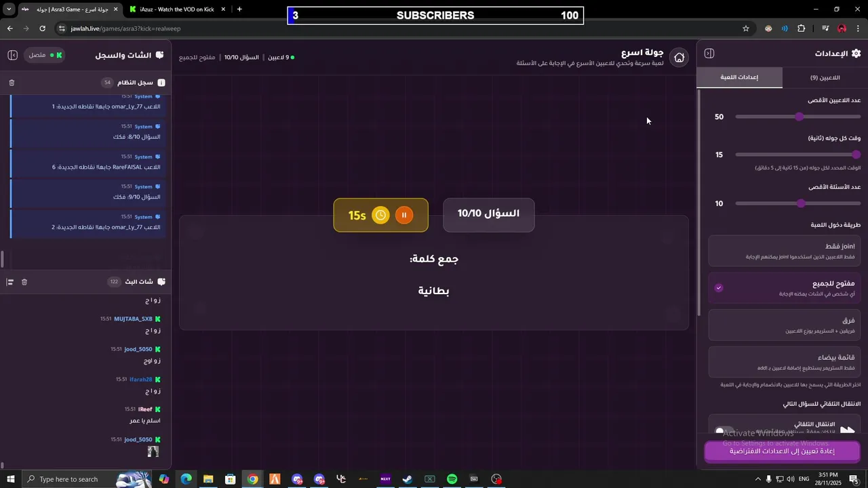Click the السؤال 10/10 question counter box
Screen dimensions: 868x488
pos(488,214)
